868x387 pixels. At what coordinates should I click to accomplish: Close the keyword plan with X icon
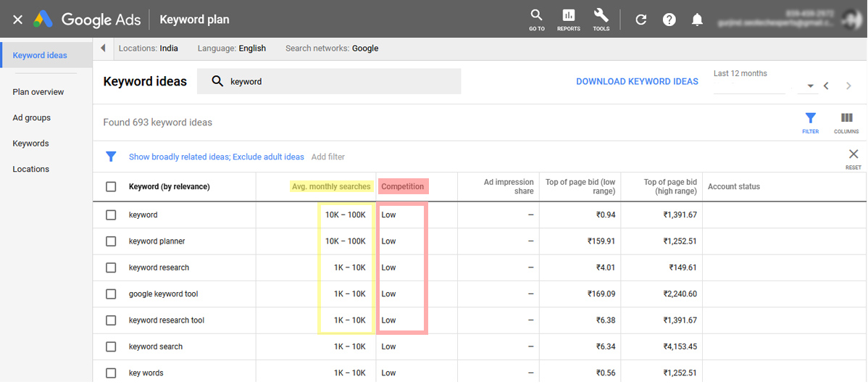point(17,20)
